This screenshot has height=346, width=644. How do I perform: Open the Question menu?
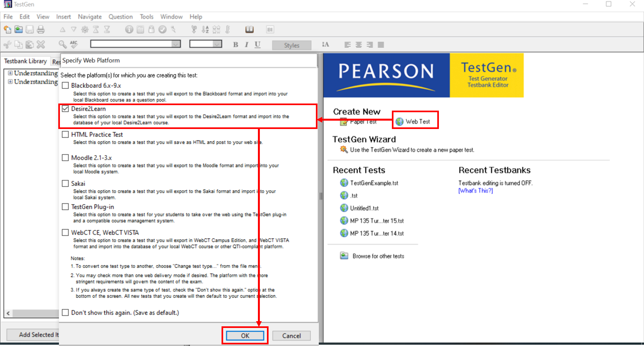[120, 16]
